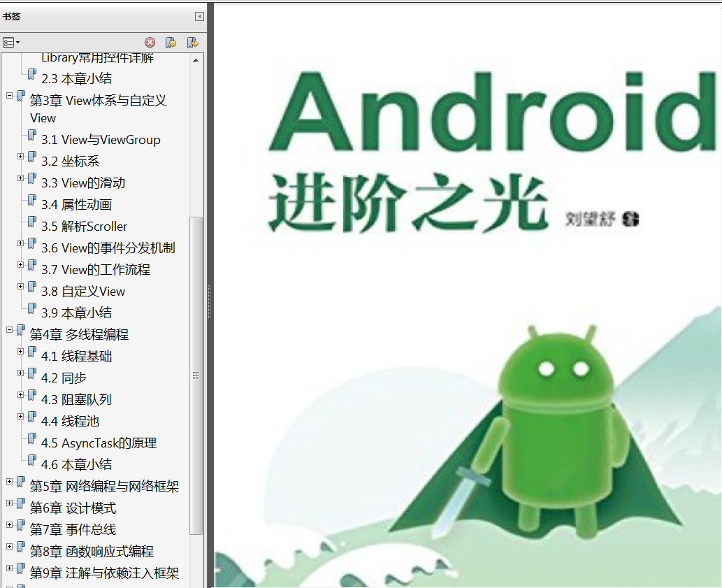Select 第7章 事件总线 bookmark

pos(73,530)
